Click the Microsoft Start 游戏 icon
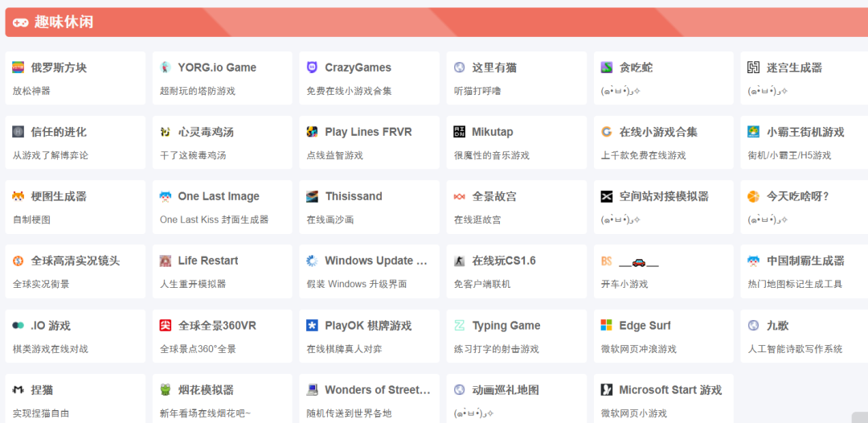868x423 pixels. (607, 390)
